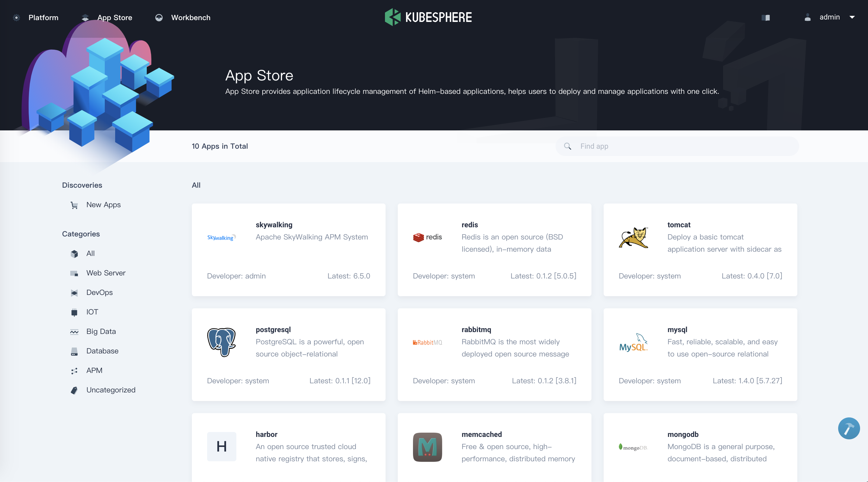The height and width of the screenshot is (482, 868).
Task: Click the Big Data chart icon
Action: (74, 332)
